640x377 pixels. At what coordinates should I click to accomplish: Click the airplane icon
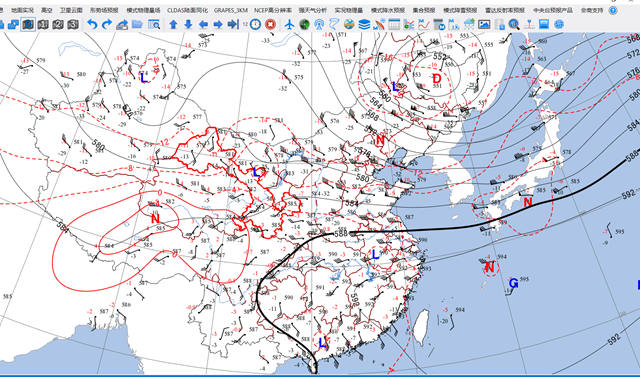289,24
